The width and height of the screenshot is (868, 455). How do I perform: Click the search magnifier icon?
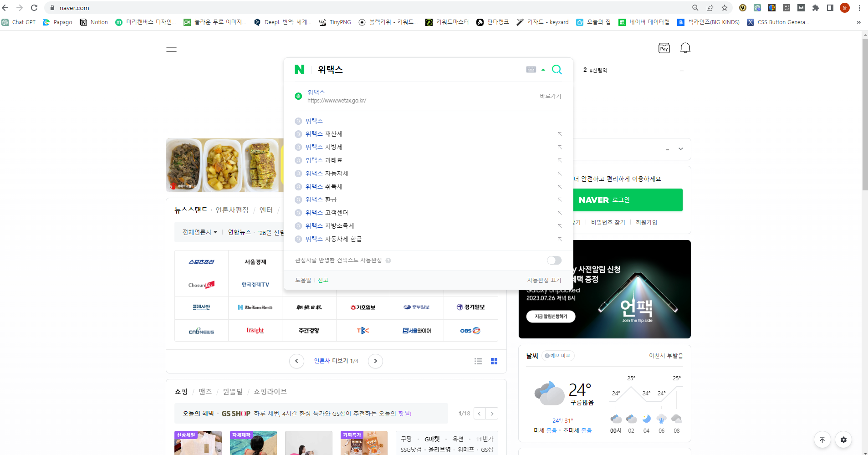pyautogui.click(x=557, y=69)
